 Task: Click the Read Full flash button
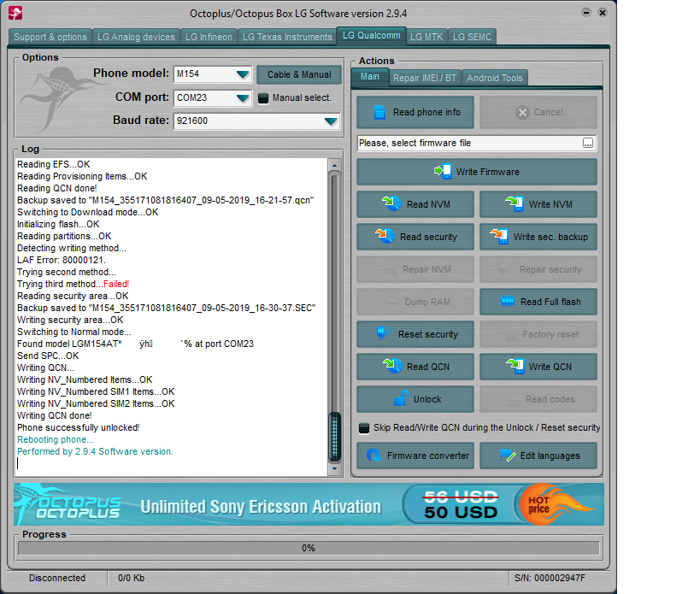point(538,302)
